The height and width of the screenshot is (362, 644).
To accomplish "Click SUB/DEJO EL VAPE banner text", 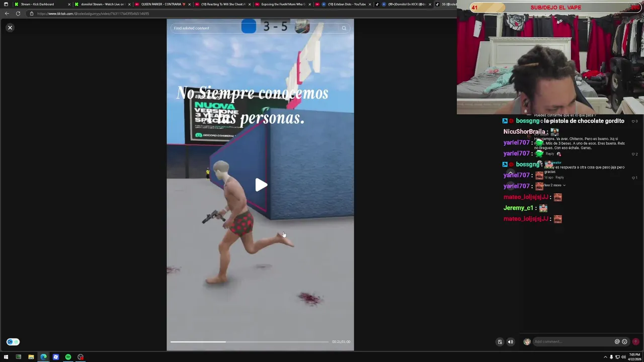I will click(555, 8).
